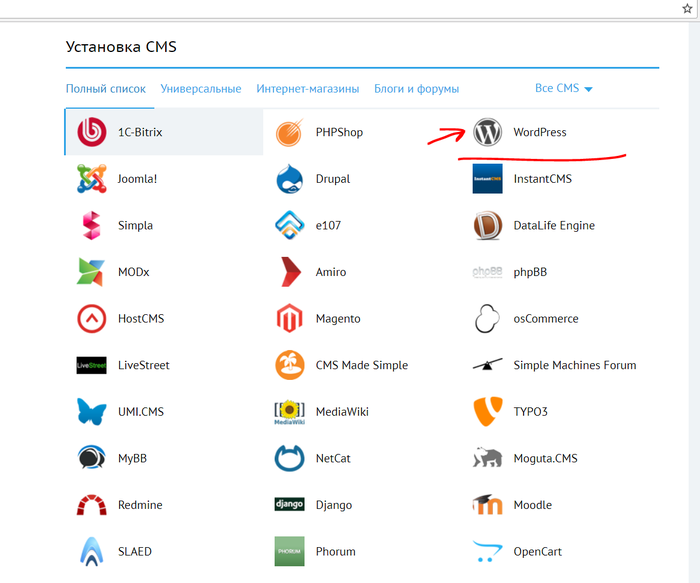Viewport: 700px width, 583px height.
Task: Click the SLAED logo icon
Action: coord(92,552)
